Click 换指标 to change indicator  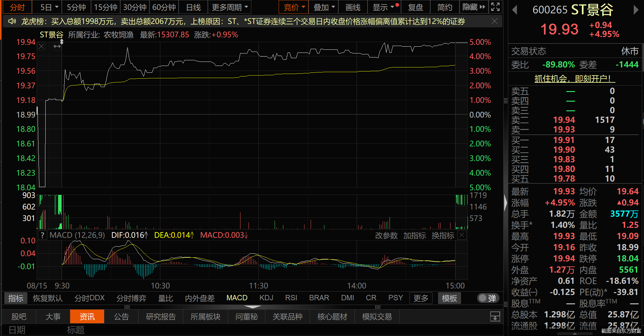(x=443, y=236)
